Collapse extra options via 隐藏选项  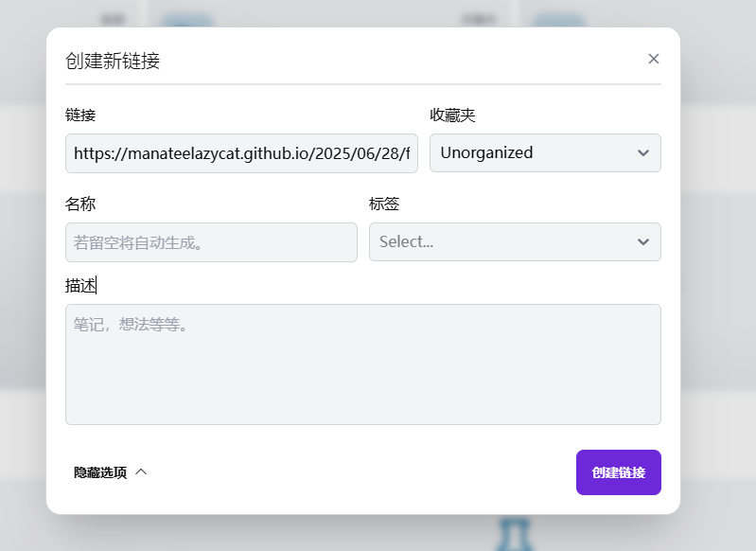click(x=110, y=472)
